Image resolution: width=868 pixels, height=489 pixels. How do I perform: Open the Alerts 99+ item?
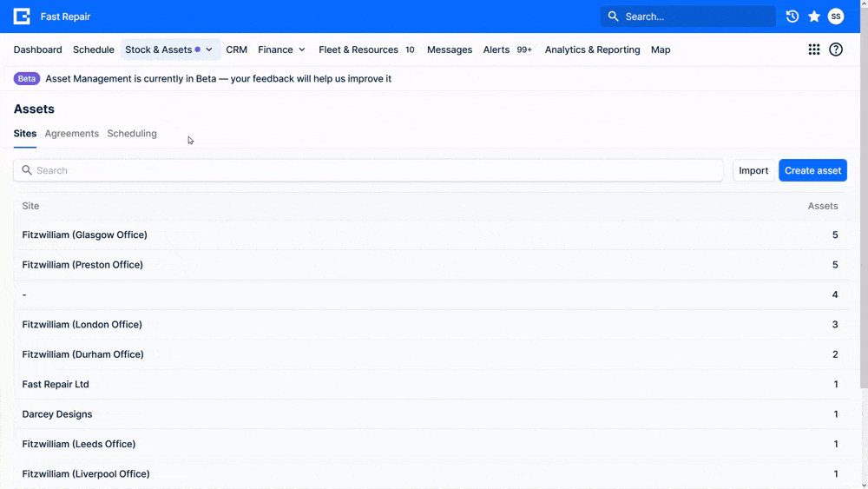pyautogui.click(x=507, y=50)
